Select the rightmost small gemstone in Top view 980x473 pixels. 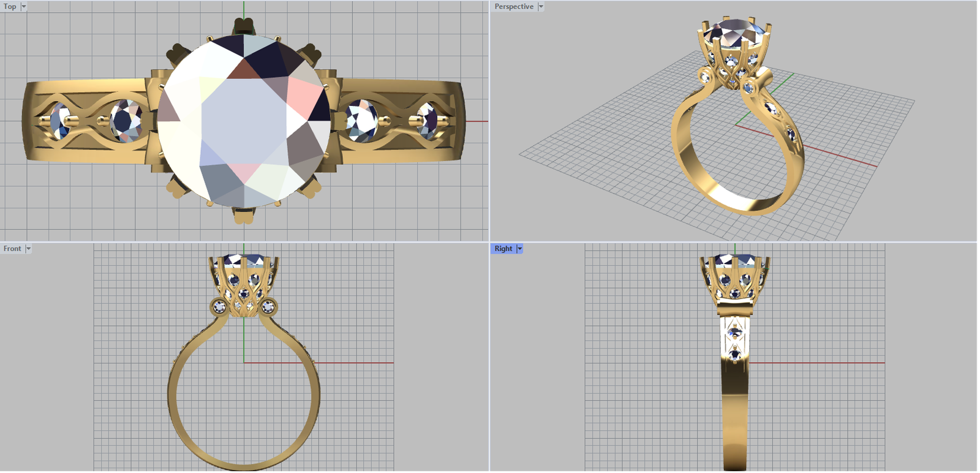coord(427,120)
